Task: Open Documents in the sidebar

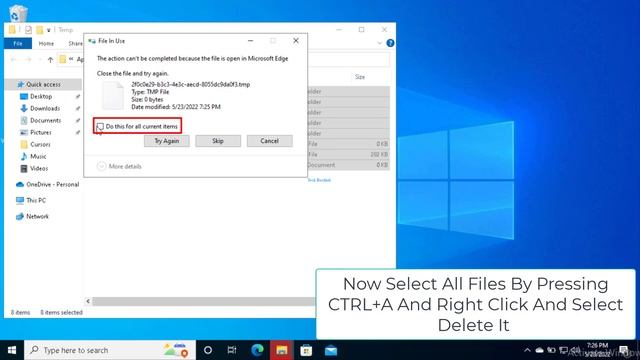Action: pos(45,120)
